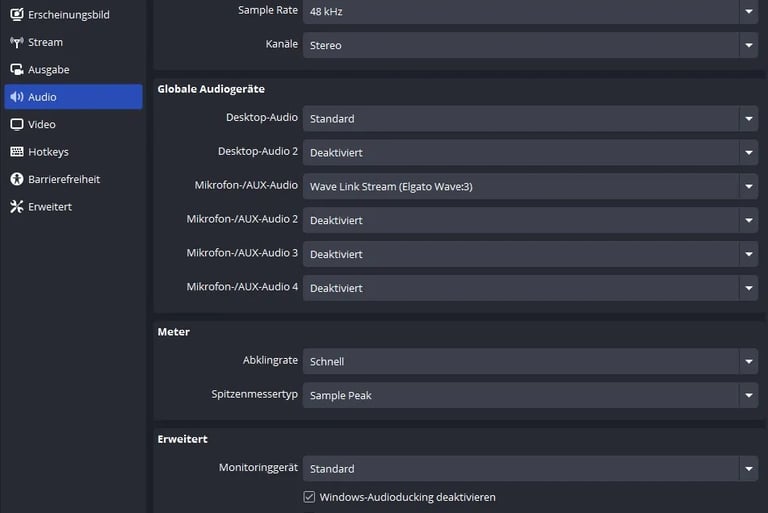Click the Stream antenna icon

(x=17, y=42)
